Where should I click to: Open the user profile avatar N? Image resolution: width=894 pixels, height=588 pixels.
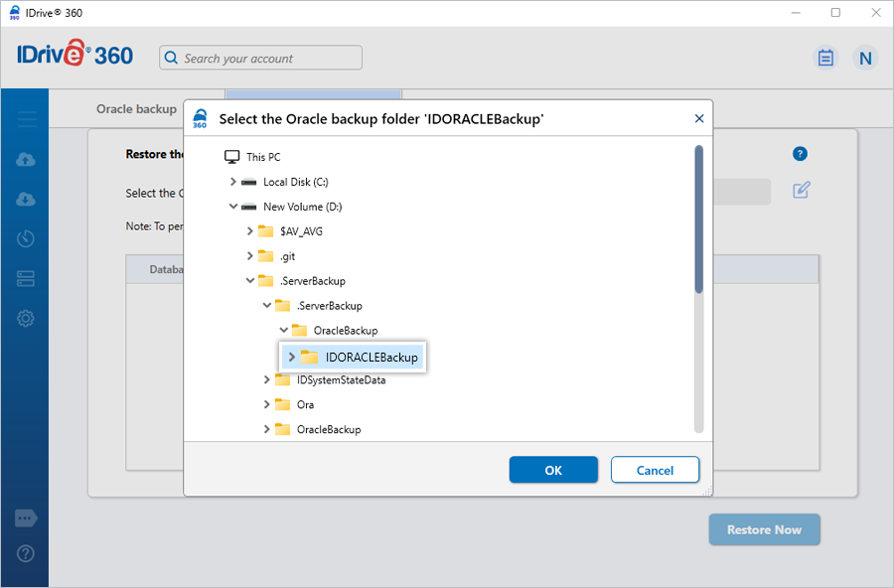(865, 58)
